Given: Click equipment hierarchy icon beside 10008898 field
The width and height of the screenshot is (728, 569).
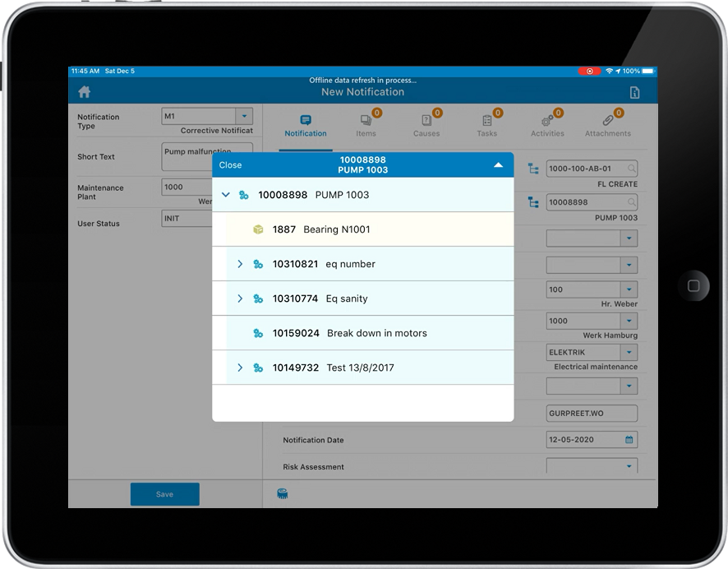Looking at the screenshot, I should click(x=533, y=202).
